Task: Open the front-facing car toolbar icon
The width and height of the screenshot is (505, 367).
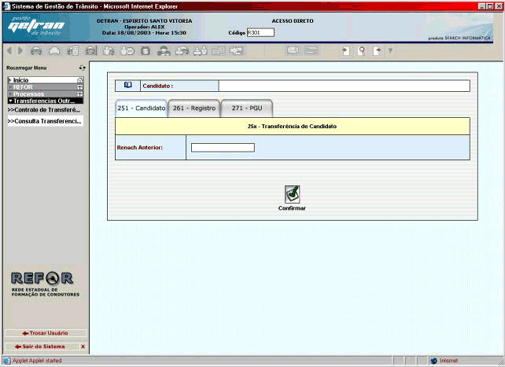Action: 36,51
